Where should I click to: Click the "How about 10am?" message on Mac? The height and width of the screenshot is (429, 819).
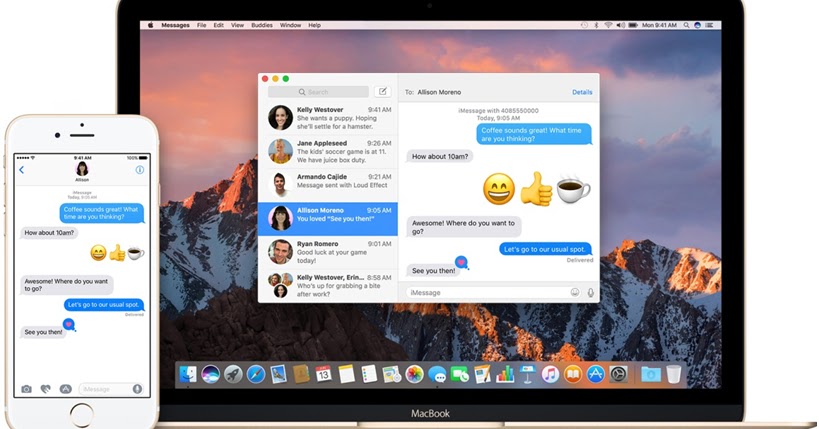(x=440, y=156)
